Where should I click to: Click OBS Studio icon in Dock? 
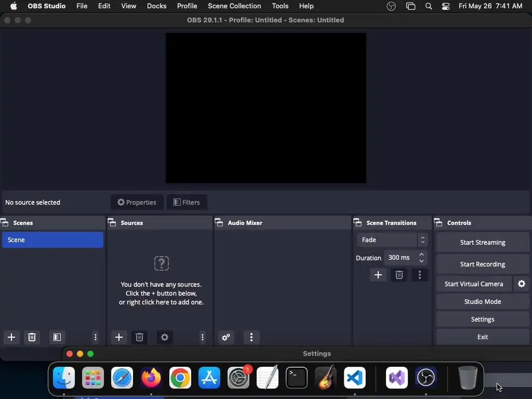tap(426, 378)
